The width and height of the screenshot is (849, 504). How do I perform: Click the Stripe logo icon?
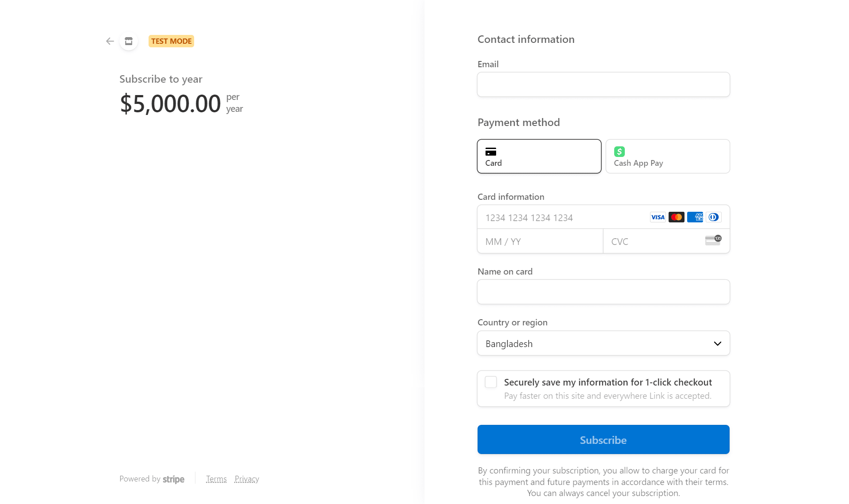tap(174, 479)
